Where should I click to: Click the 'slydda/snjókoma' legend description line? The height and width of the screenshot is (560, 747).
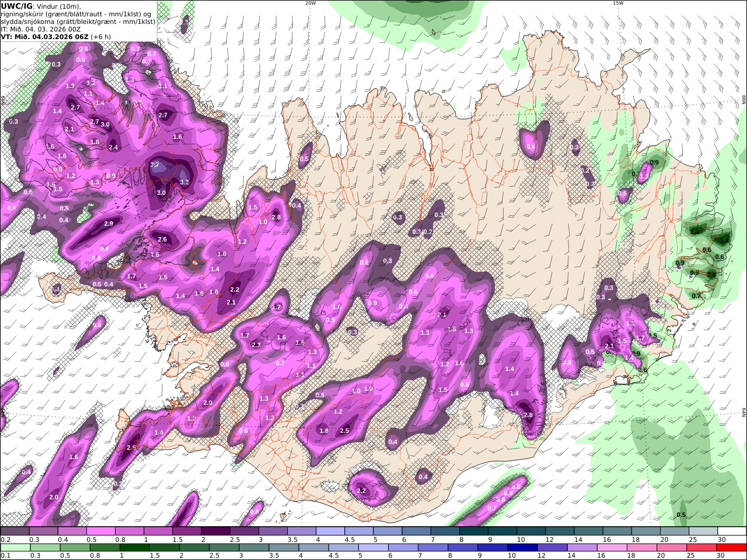78,21
